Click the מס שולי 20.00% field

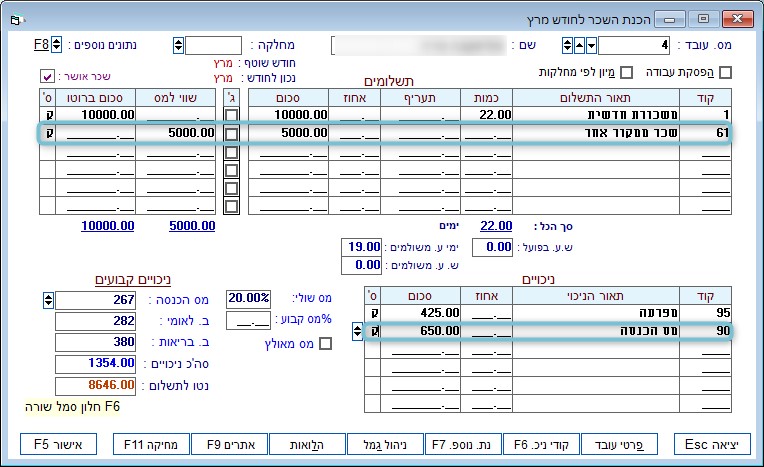point(248,298)
